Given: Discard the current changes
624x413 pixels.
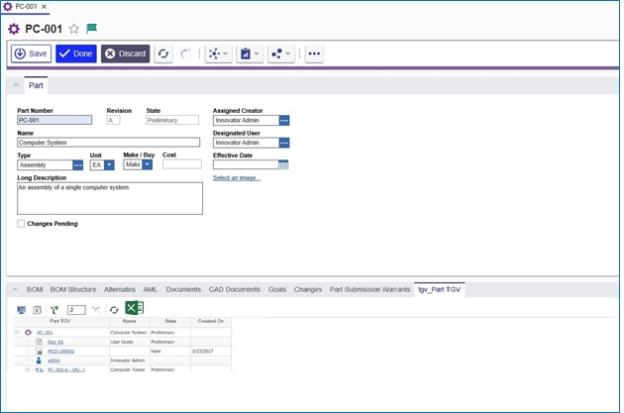Looking at the screenshot, I should (x=125, y=54).
